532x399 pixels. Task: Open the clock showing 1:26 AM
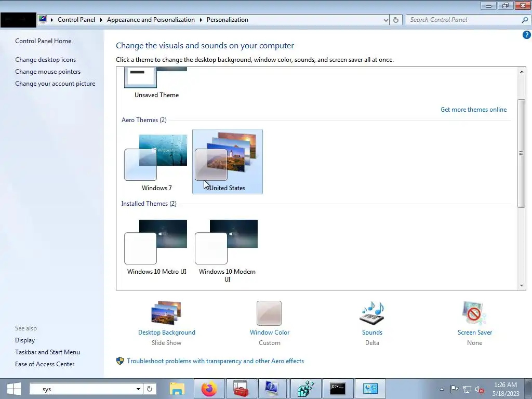[x=506, y=389]
